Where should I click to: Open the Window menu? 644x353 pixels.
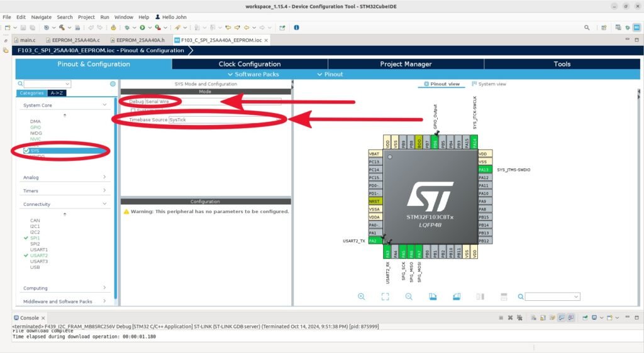tap(124, 17)
